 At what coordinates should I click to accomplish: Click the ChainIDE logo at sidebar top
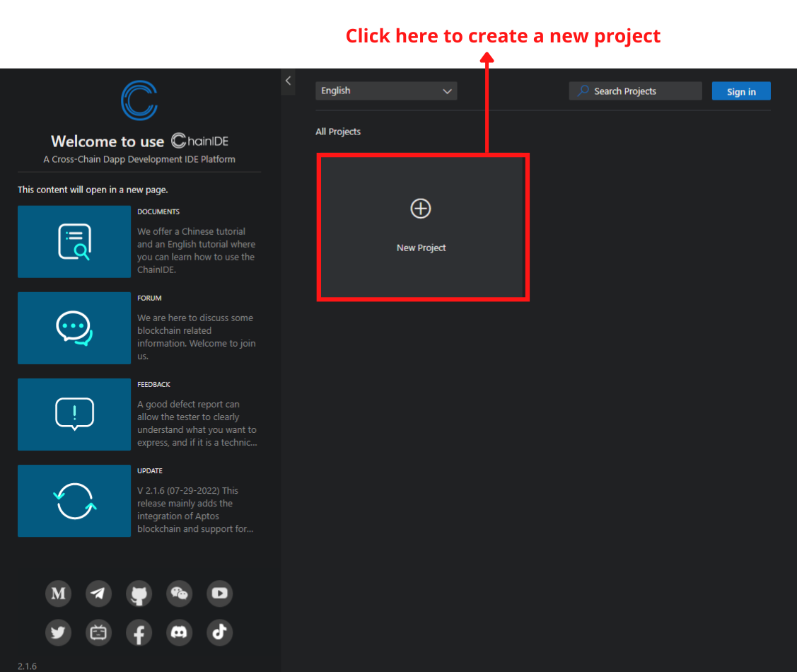(139, 100)
